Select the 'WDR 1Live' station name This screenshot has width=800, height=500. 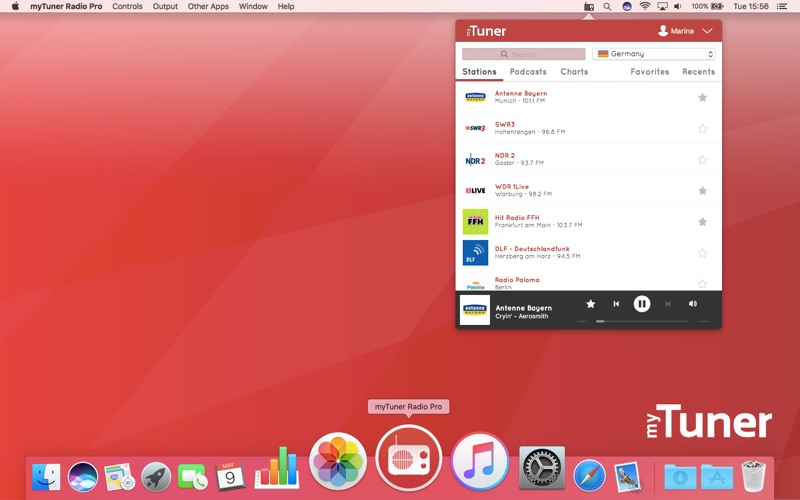click(x=512, y=187)
